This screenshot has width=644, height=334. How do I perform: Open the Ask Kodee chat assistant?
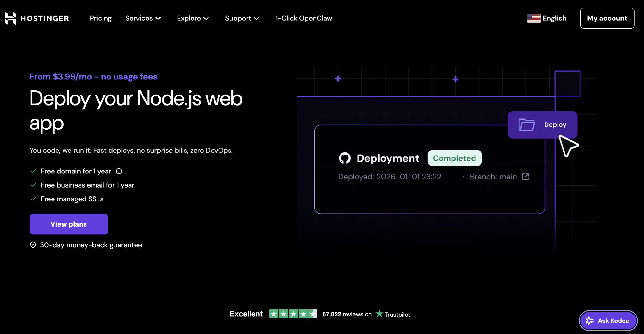point(608,320)
